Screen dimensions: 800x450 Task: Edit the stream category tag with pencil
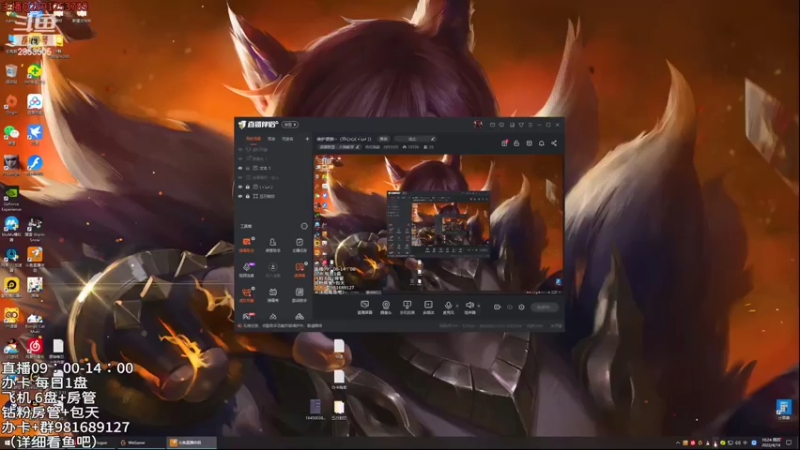[x=339, y=147]
